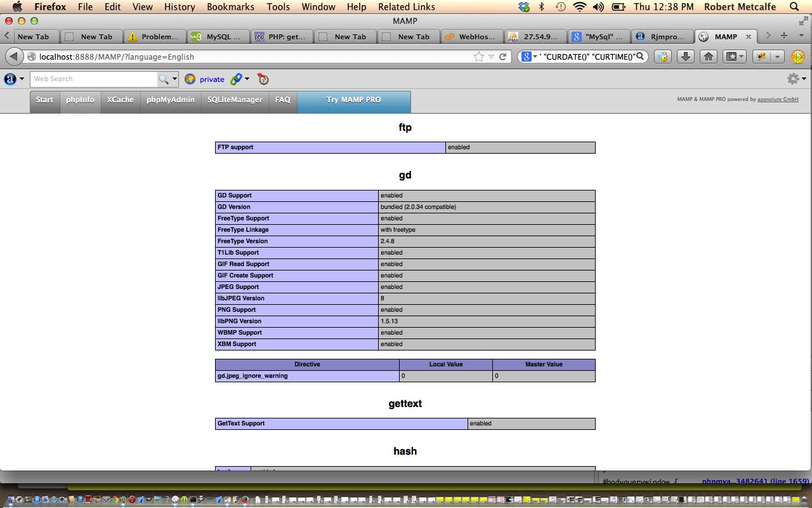The height and width of the screenshot is (508, 812).
Task: Click the chain links toolbar icon
Action: (236, 79)
